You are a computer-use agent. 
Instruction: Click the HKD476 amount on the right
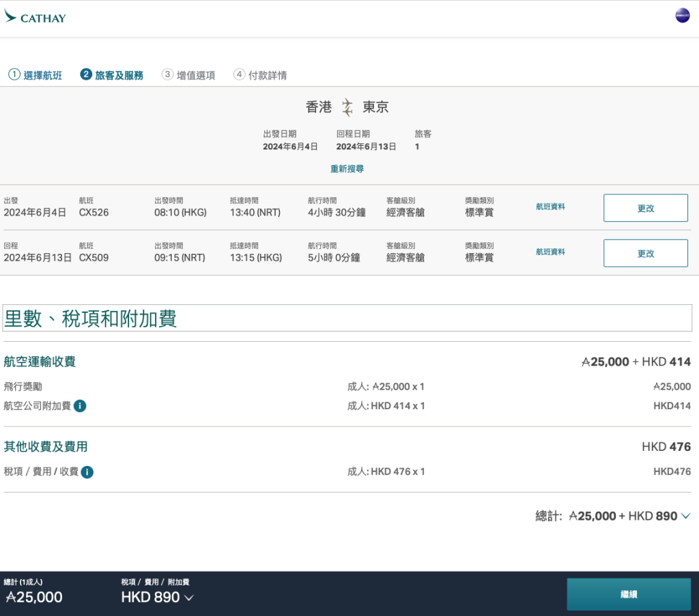(672, 471)
